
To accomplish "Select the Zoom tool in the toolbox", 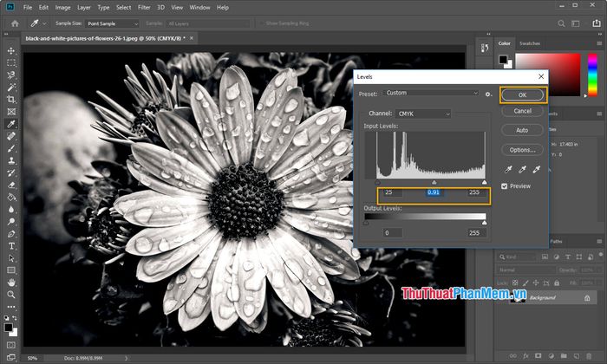I will click(11, 295).
